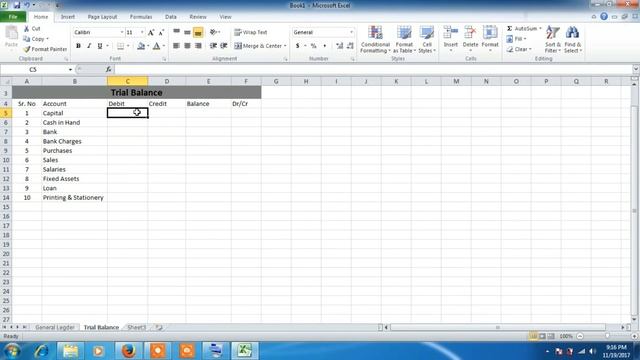
Task: Open the Fill dropdown in Editing group
Action: pyautogui.click(x=516, y=39)
